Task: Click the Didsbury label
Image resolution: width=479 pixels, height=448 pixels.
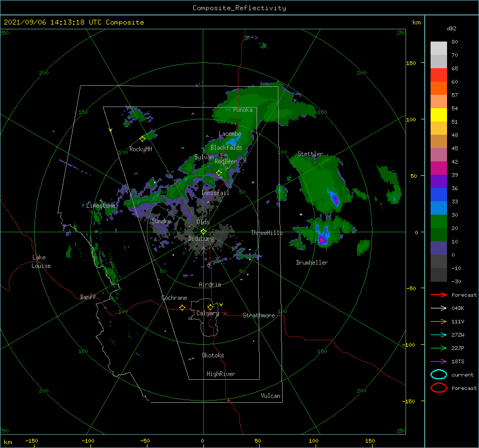Action: pos(201,239)
